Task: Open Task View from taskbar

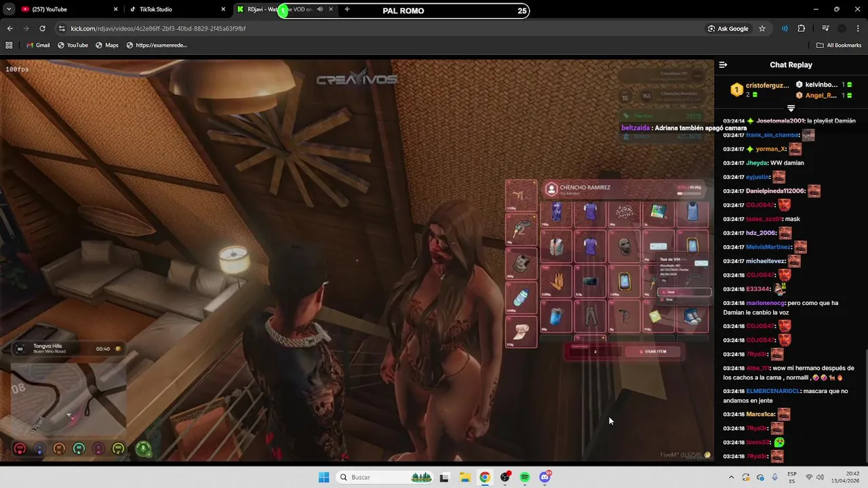Action: [x=444, y=477]
